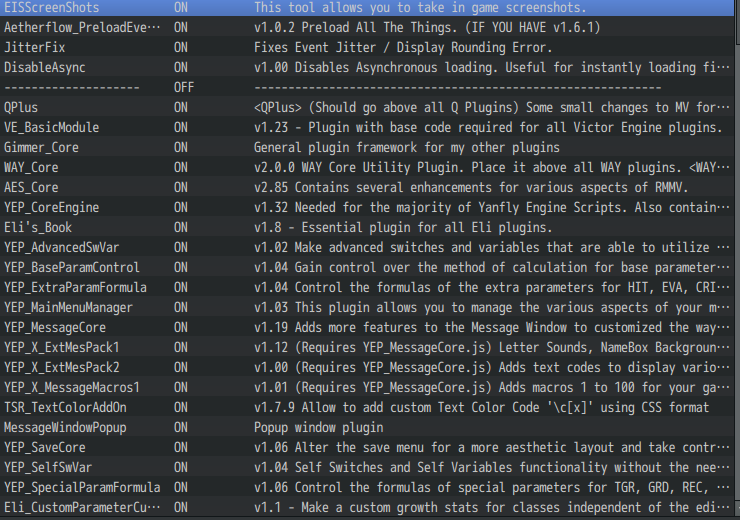Select YEP_X_ExtMesPack2 plugin
The image size is (740, 520).
[61, 367]
